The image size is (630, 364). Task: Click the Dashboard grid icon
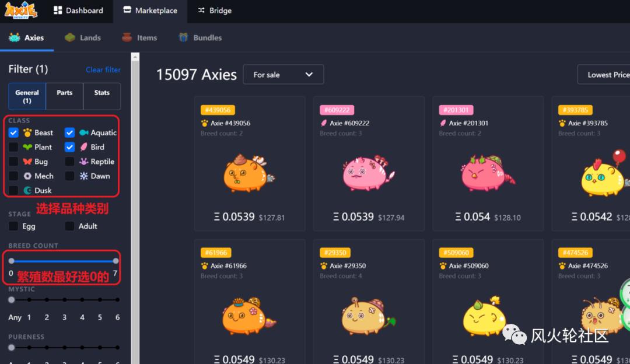click(58, 10)
